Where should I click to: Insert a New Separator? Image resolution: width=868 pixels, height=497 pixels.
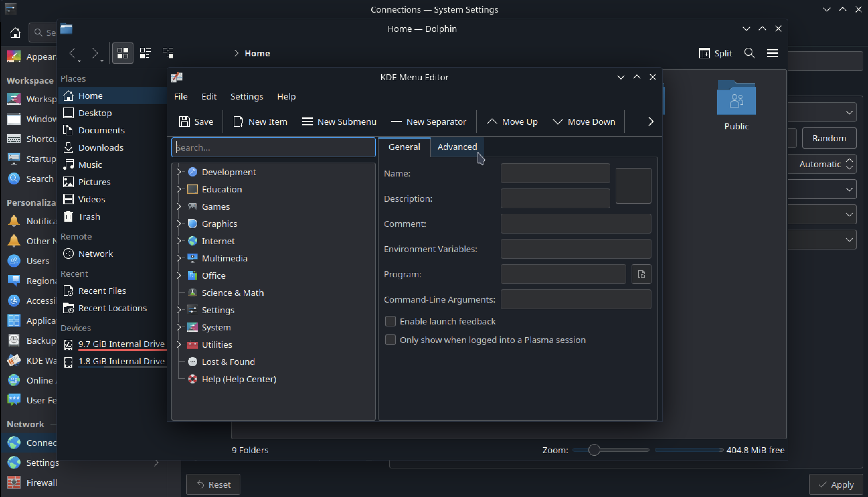tap(428, 121)
